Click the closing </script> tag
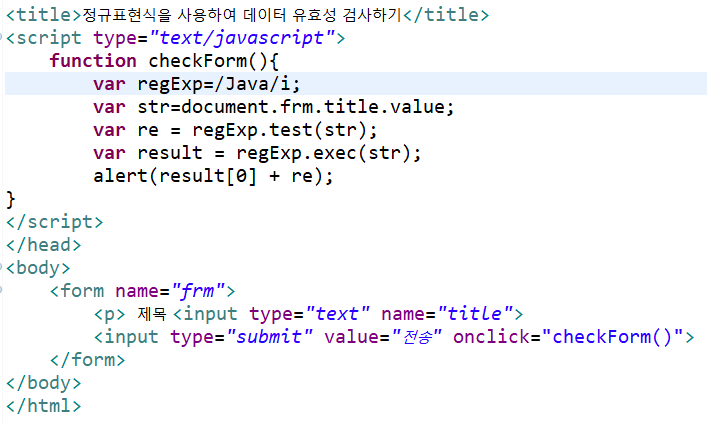Image resolution: width=707 pixels, height=424 pixels. pos(55,222)
